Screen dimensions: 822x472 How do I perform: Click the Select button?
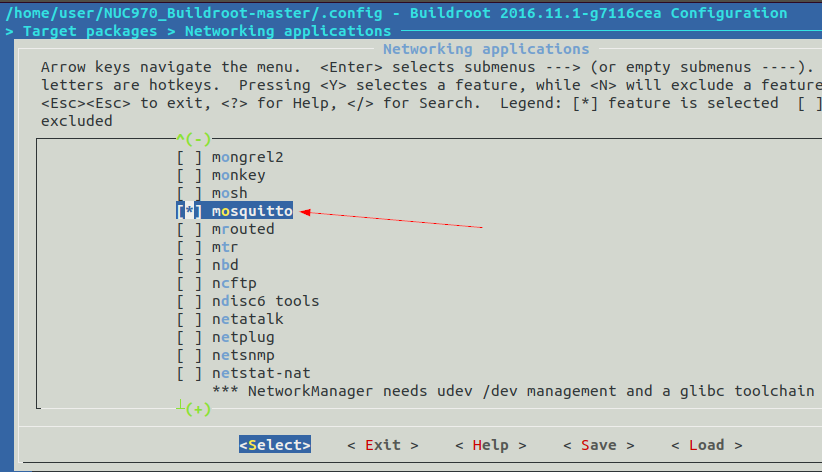pyautogui.click(x=275, y=445)
